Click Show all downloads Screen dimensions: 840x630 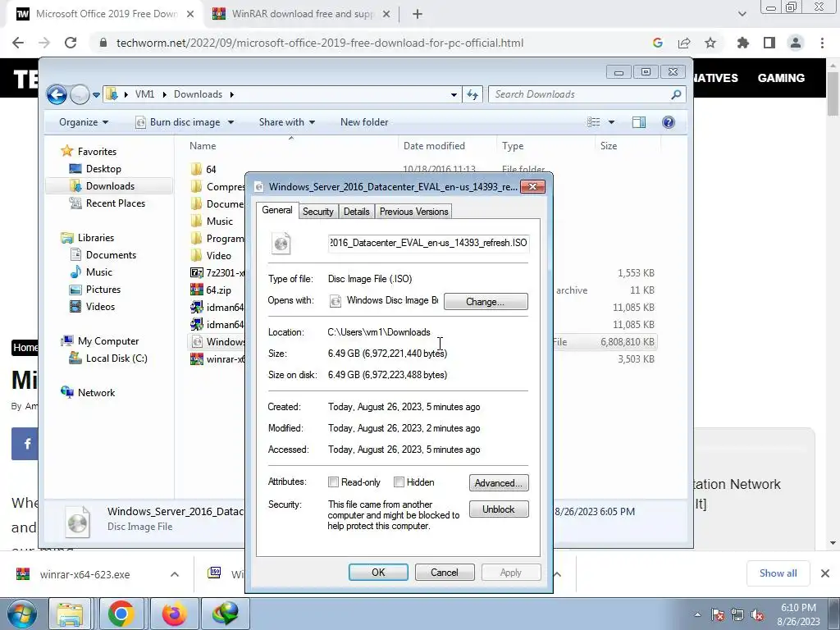click(x=778, y=573)
